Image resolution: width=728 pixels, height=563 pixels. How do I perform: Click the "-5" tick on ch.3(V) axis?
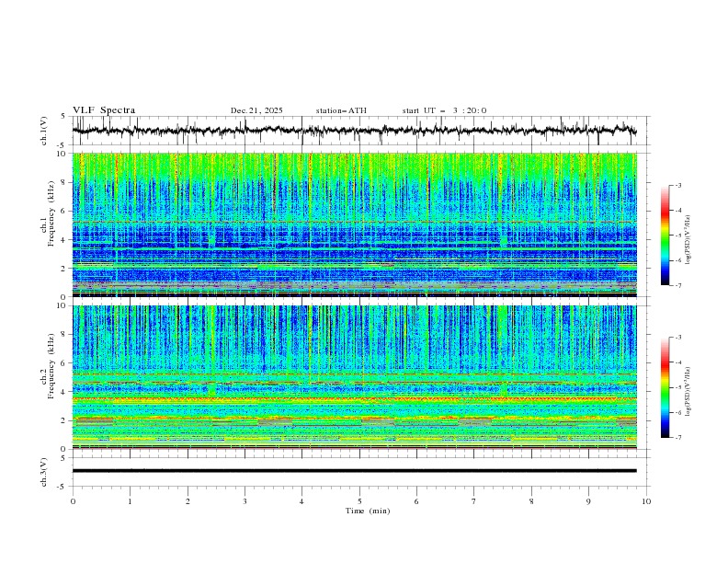point(62,487)
